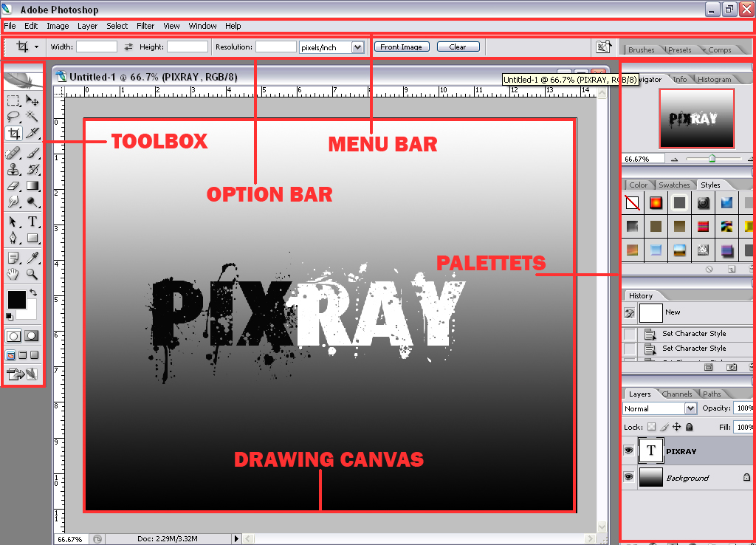The width and height of the screenshot is (756, 545).
Task: Select the Horizontal Type tool
Action: coord(32,222)
